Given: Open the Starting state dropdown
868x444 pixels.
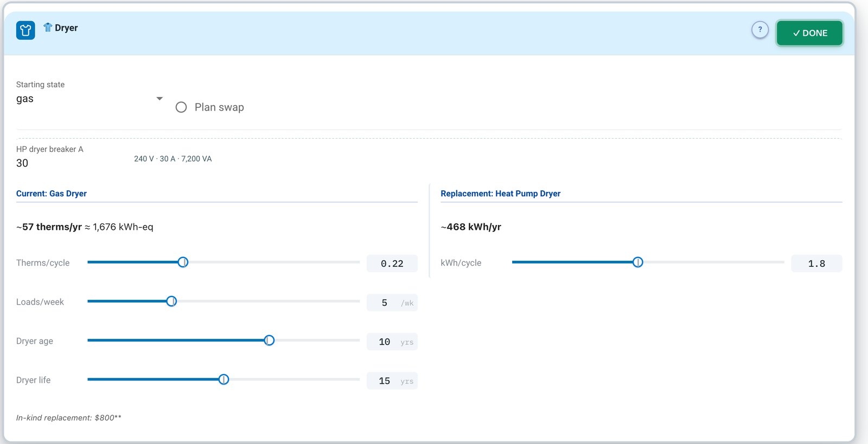Looking at the screenshot, I should (x=90, y=99).
